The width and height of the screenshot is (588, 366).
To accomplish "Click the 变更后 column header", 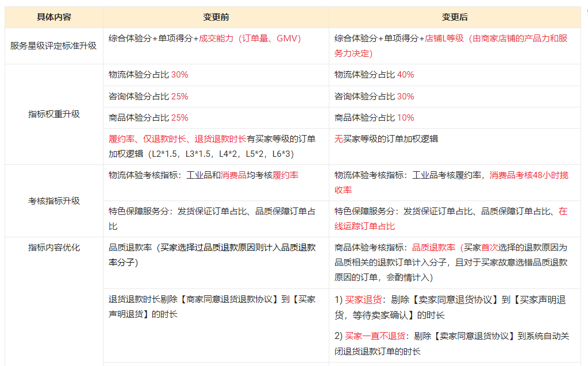I will click(454, 17).
